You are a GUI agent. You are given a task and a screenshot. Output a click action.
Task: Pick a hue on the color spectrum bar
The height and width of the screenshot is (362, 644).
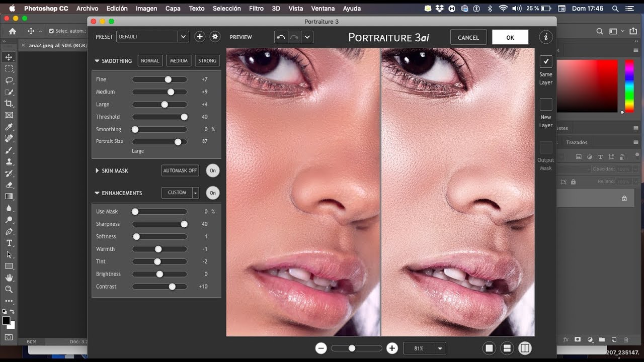[629, 86]
